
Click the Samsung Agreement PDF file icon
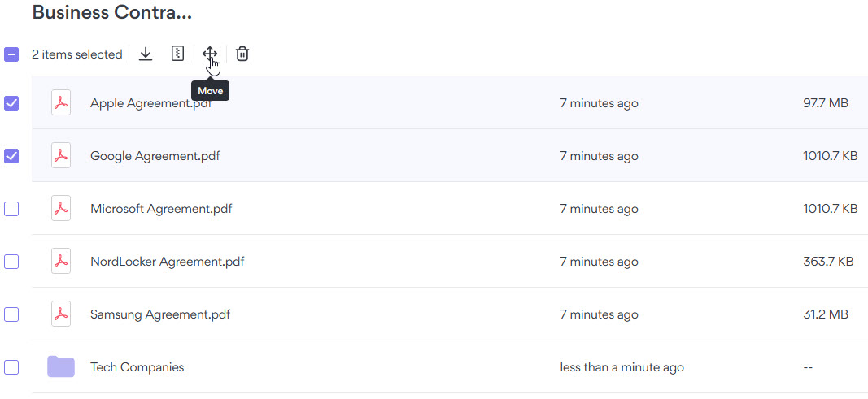(61, 314)
